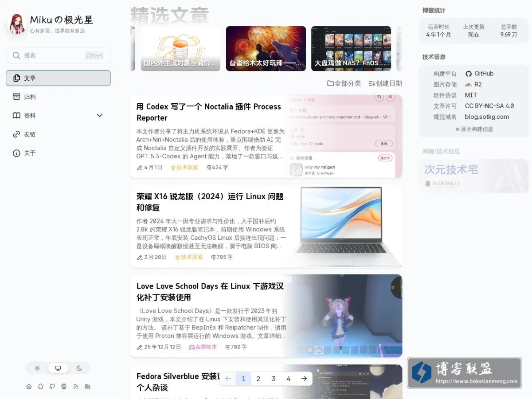532x399 pixels.
Task: Click the Miku avatar image
Action: 16,24
